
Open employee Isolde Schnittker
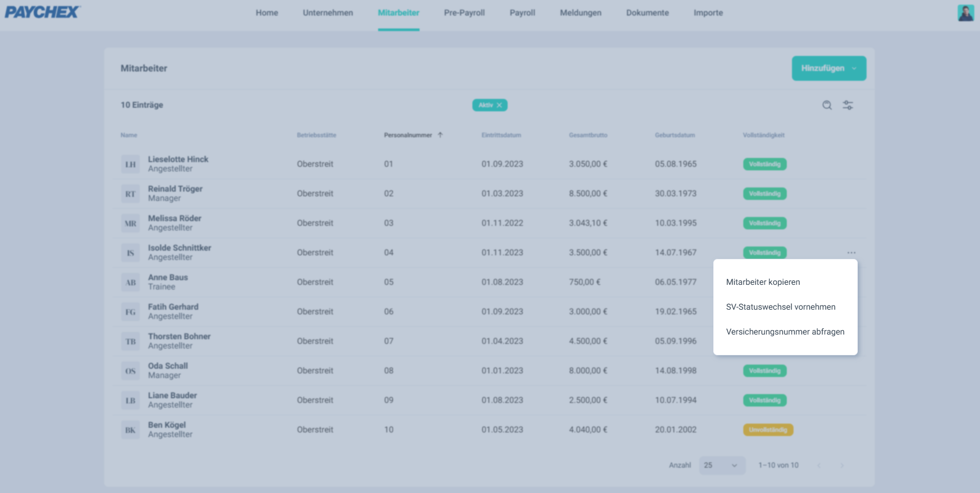click(x=179, y=248)
